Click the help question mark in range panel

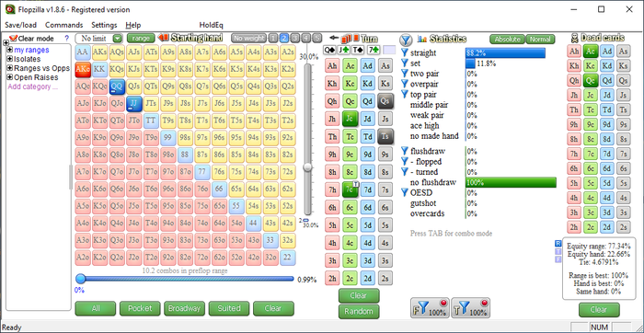point(67,39)
